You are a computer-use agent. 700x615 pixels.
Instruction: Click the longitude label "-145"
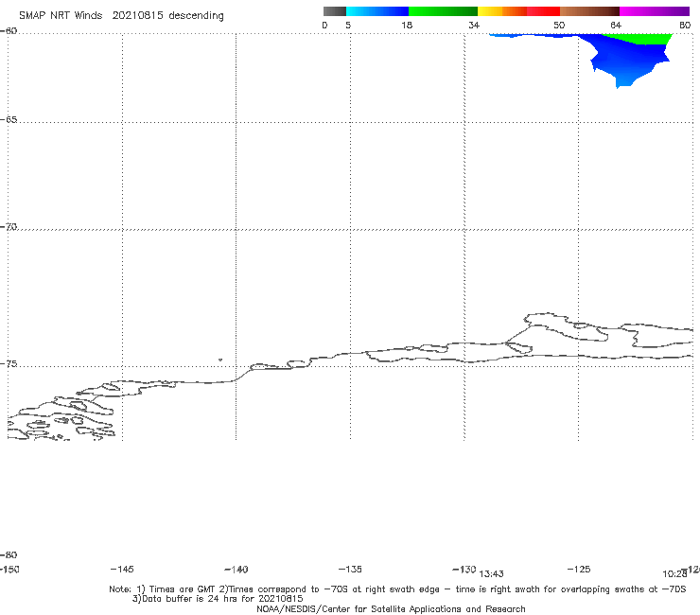point(122,570)
